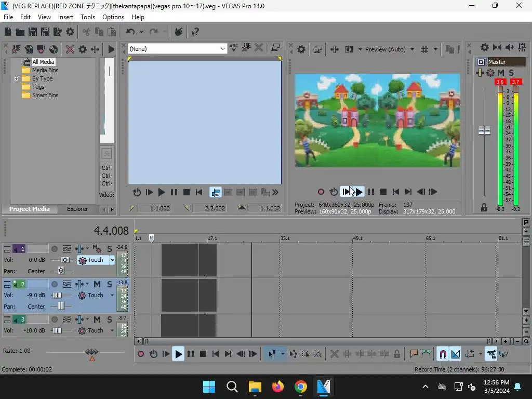The image size is (532, 399).
Task: Open Project Properties gear in main toolbar
Action: [70, 32]
